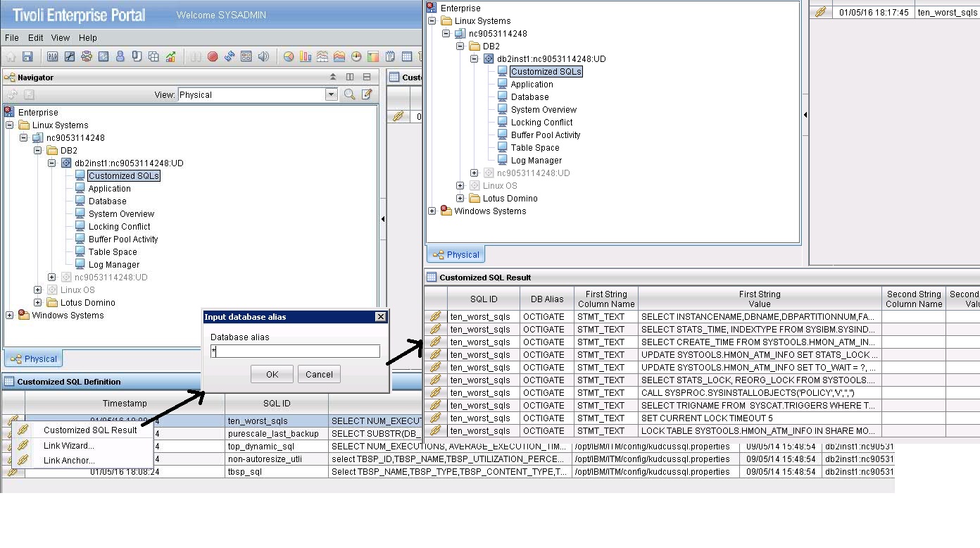Save the current workspace
This screenshot has height=548, width=980.
coord(27,56)
